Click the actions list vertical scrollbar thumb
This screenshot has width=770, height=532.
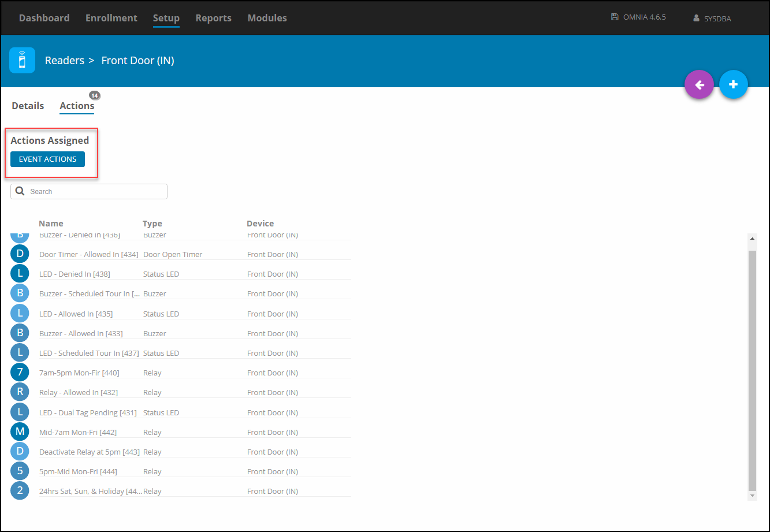click(x=752, y=370)
